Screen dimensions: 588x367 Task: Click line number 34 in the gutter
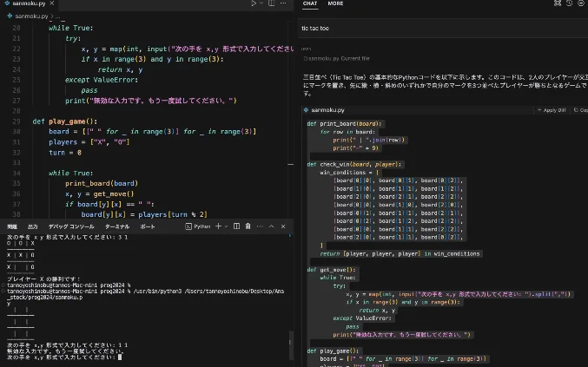pos(17,173)
